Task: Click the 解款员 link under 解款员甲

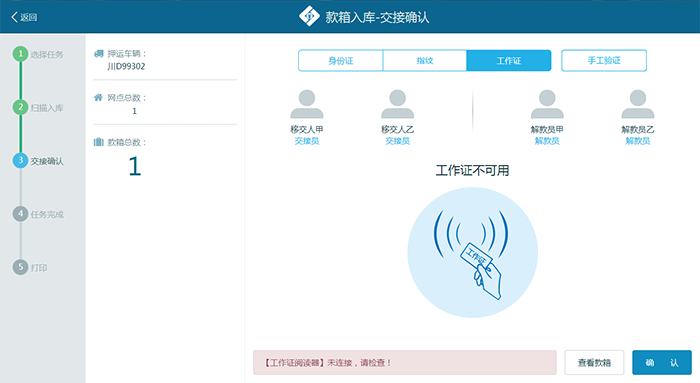Action: (547, 141)
